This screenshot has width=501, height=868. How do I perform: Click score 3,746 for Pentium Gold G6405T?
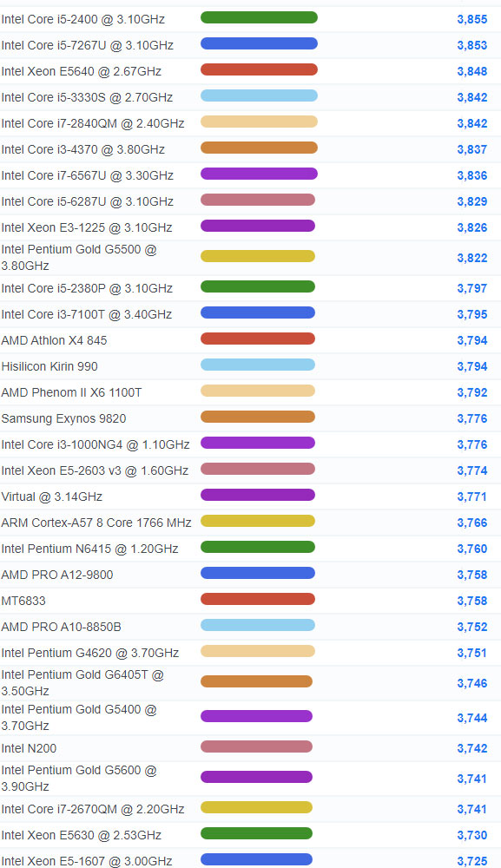click(x=472, y=683)
